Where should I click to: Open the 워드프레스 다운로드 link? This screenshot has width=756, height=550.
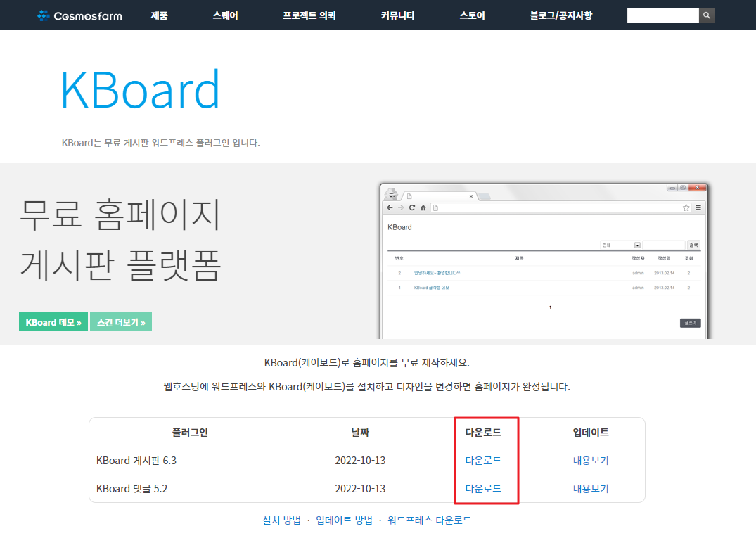(430, 520)
